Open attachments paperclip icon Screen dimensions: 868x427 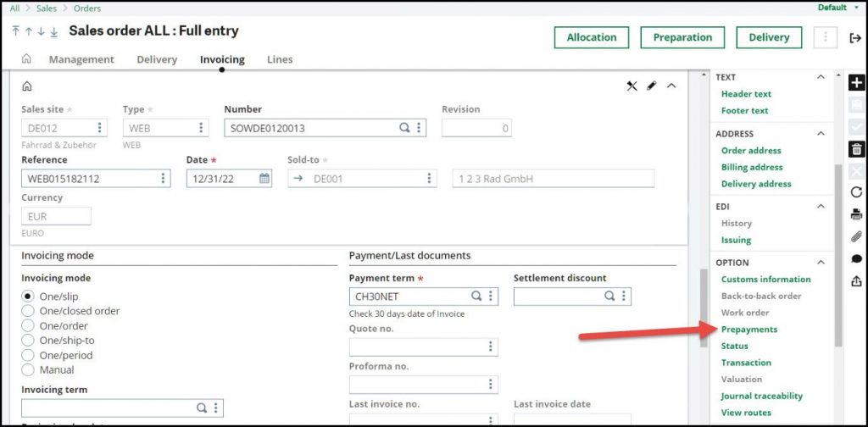[856, 236]
